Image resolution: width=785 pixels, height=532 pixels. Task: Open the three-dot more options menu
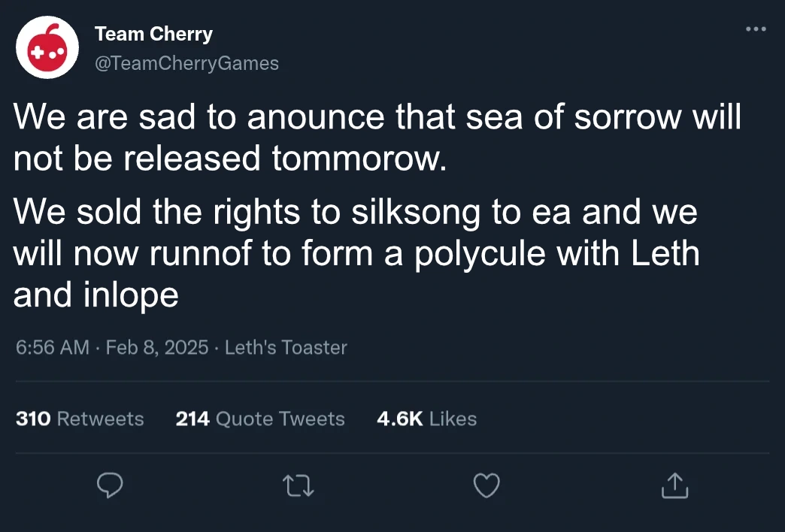[x=755, y=29]
